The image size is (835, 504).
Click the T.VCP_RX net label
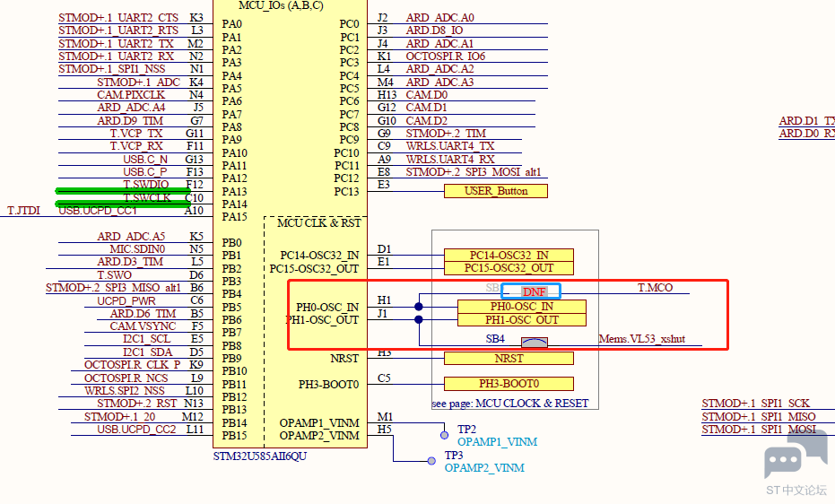[x=136, y=146]
